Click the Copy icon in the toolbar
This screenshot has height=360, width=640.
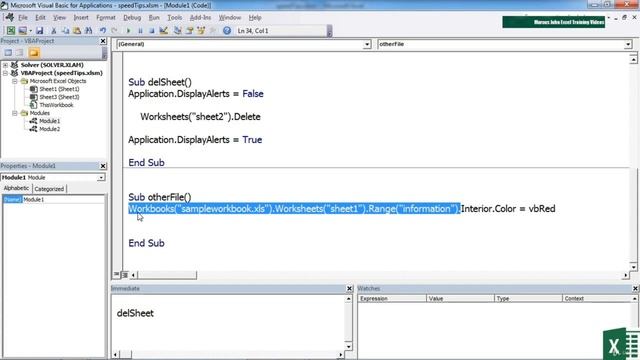tap(65, 31)
